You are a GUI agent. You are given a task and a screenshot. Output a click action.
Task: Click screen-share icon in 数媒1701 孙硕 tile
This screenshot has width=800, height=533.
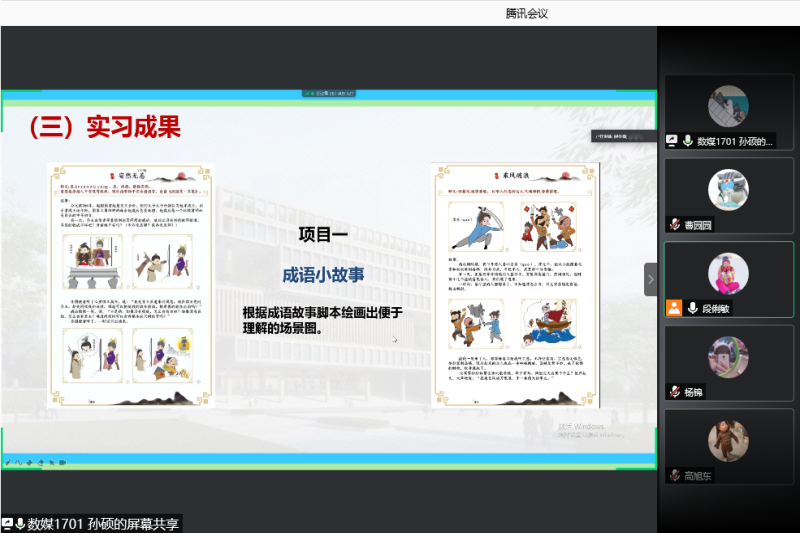coord(671,141)
